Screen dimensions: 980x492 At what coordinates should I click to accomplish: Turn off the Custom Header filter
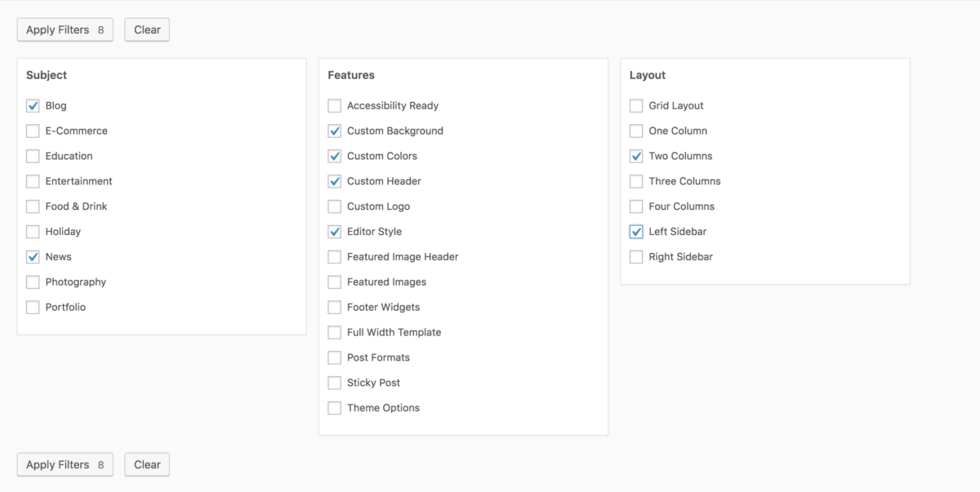point(334,181)
